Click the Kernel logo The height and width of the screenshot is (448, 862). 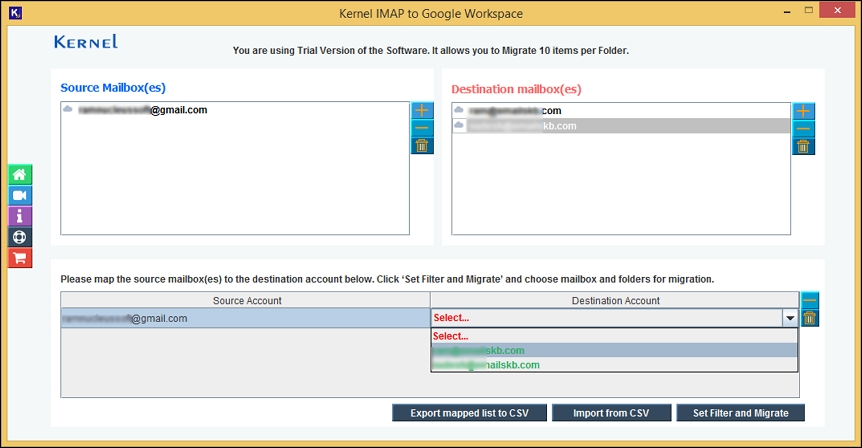(x=86, y=42)
